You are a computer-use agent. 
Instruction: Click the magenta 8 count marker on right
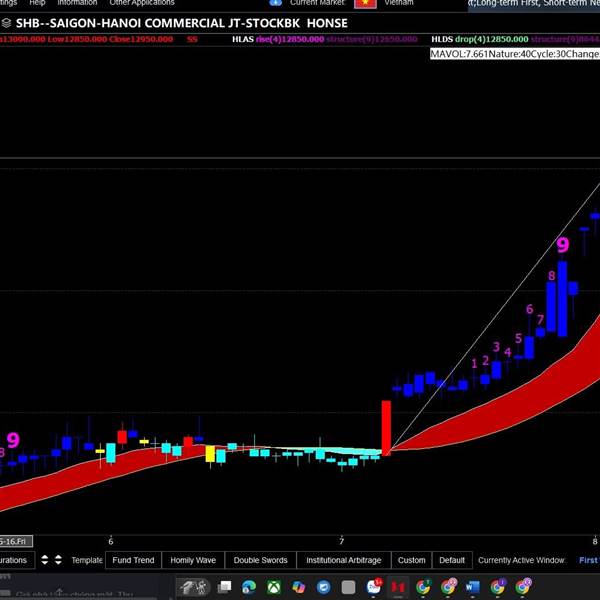(x=551, y=276)
